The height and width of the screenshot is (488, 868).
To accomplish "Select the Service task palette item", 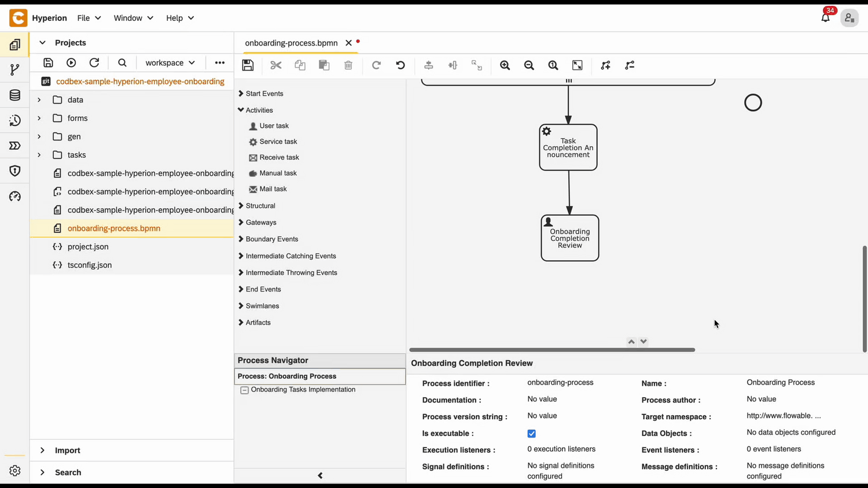I will pyautogui.click(x=278, y=142).
